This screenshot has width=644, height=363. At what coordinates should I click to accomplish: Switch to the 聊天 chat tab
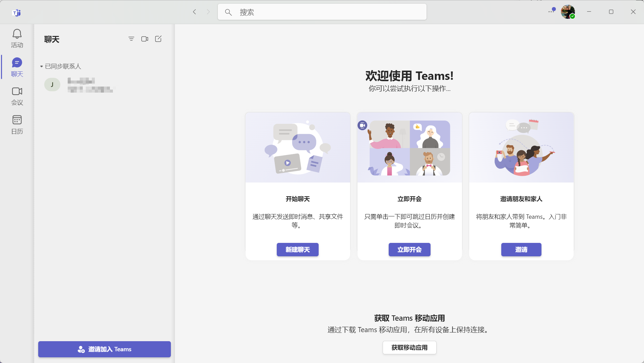point(17,67)
